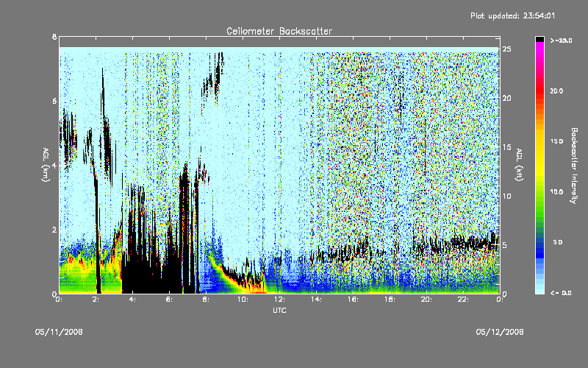The image size is (588, 368).
Task: Select the '4' tick on km axis
Action: tap(54, 165)
